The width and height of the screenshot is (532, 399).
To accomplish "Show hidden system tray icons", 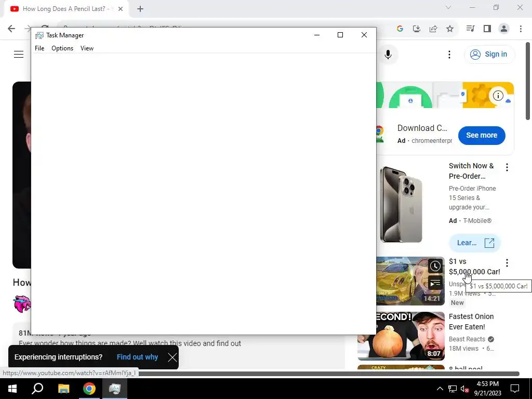I will pyautogui.click(x=440, y=389).
